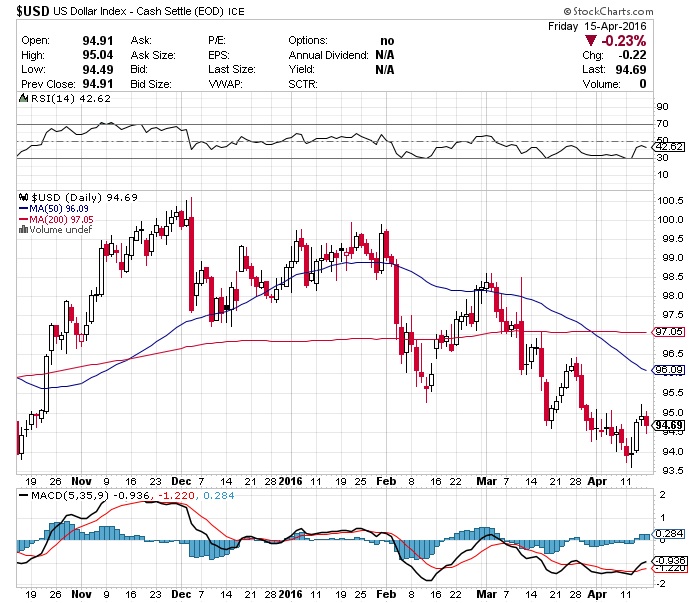Click the MACD(5,35,9) indicator label
The width and height of the screenshot is (700, 603).
[x=70, y=495]
